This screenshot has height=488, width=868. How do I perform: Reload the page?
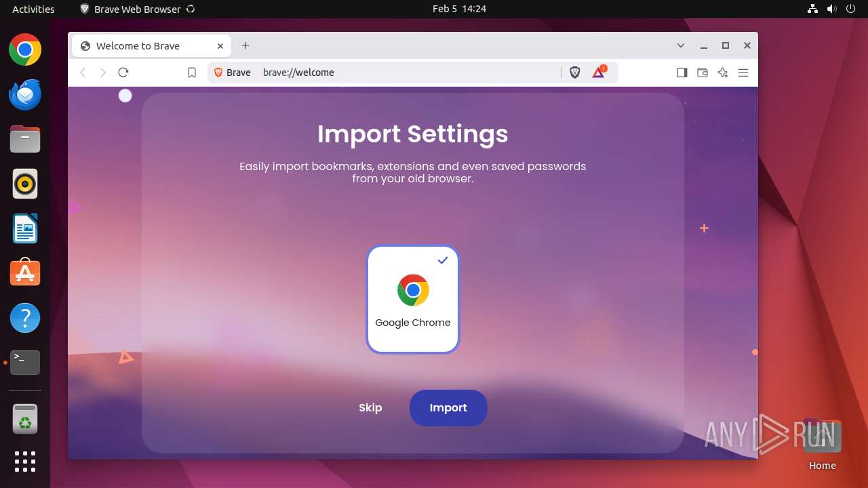pyautogui.click(x=123, y=73)
